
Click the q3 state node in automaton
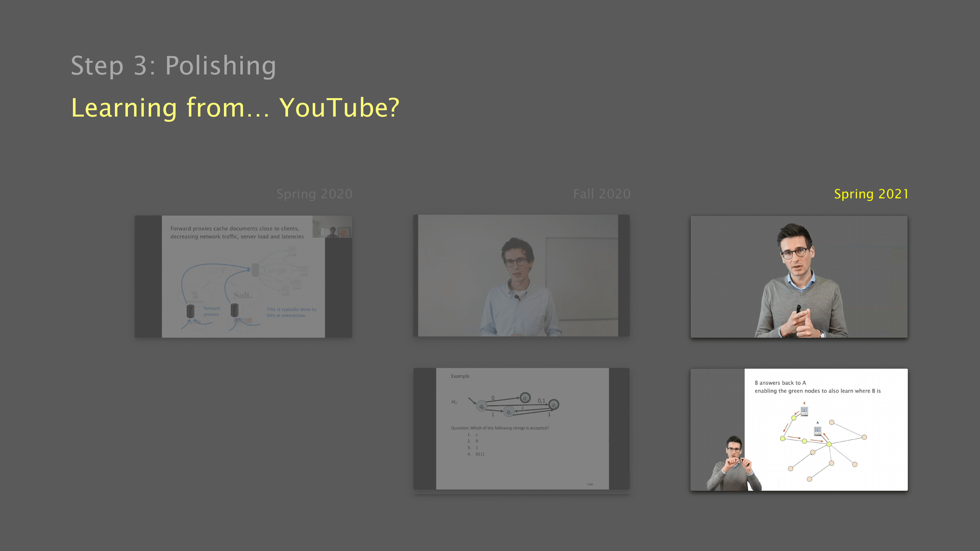[x=554, y=405]
